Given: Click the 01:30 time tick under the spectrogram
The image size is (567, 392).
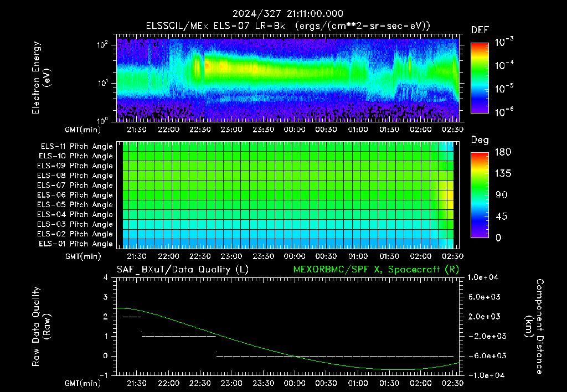Looking at the screenshot, I should [389, 130].
